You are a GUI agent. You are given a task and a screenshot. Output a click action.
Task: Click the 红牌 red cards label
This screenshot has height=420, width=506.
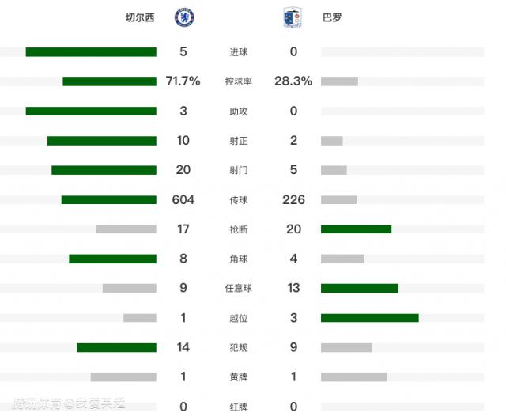coord(238,407)
